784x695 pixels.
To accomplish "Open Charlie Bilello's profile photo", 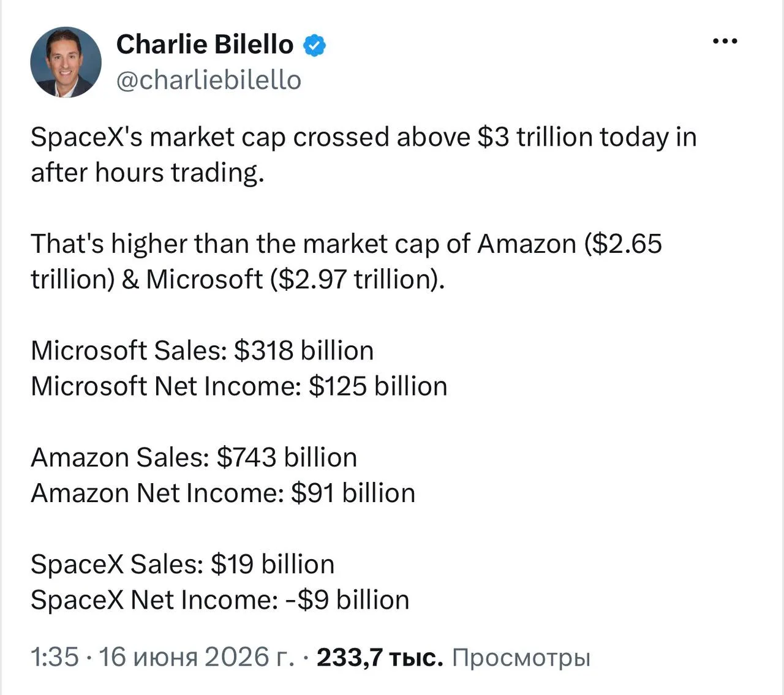I will point(66,62).
